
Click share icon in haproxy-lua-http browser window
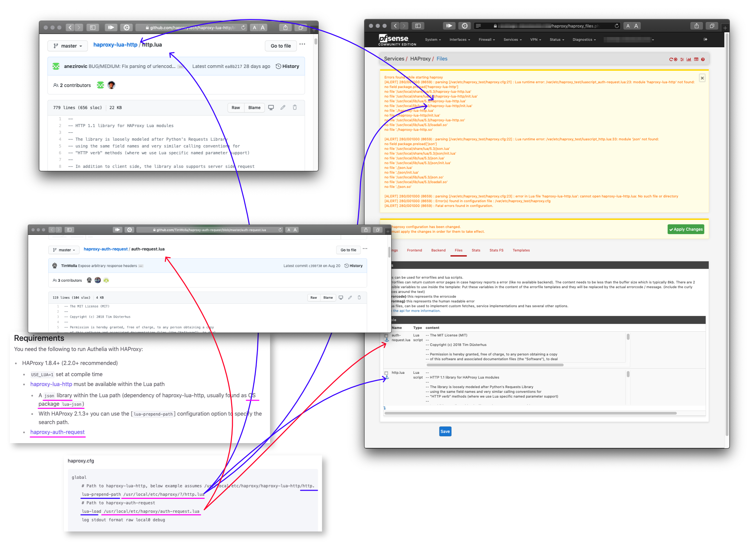point(285,28)
